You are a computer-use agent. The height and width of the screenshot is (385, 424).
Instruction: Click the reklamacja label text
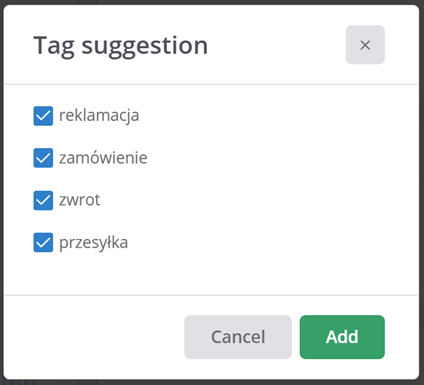pyautogui.click(x=99, y=116)
